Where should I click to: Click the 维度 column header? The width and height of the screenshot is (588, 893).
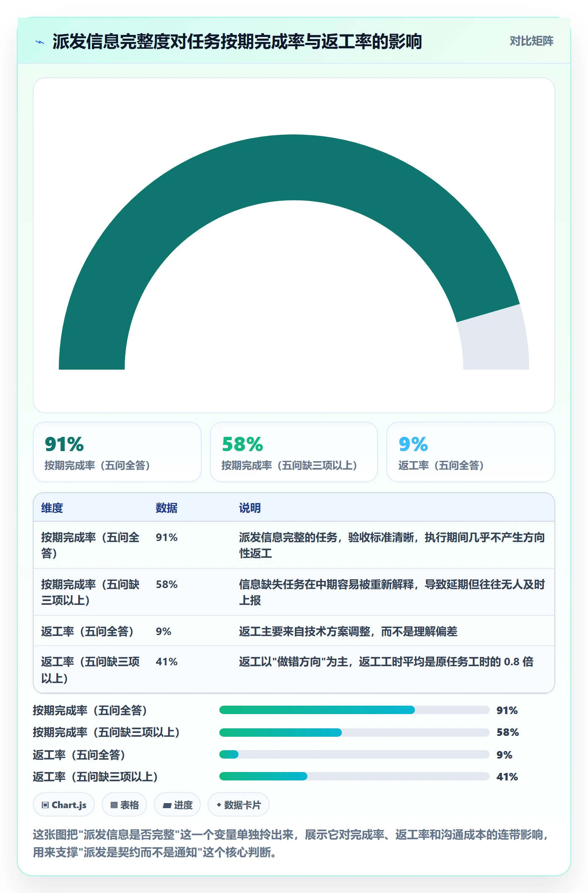click(52, 508)
